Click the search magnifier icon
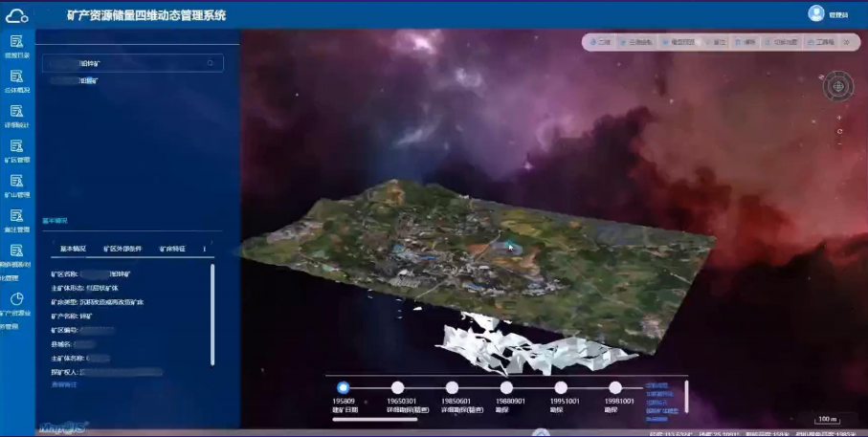 211,63
